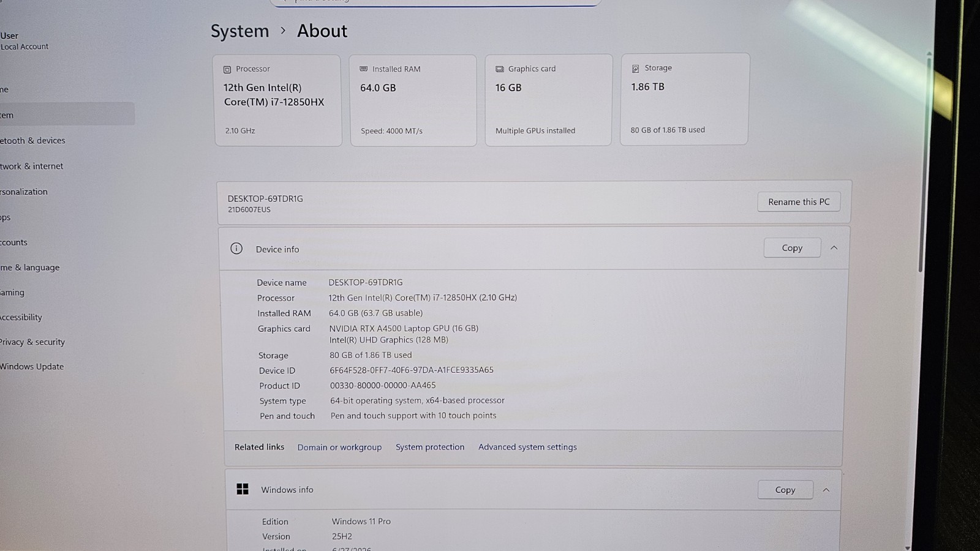The width and height of the screenshot is (980, 551).
Task: Click the NVIDIA RTX A4500 Laptop GPU text
Action: point(404,329)
